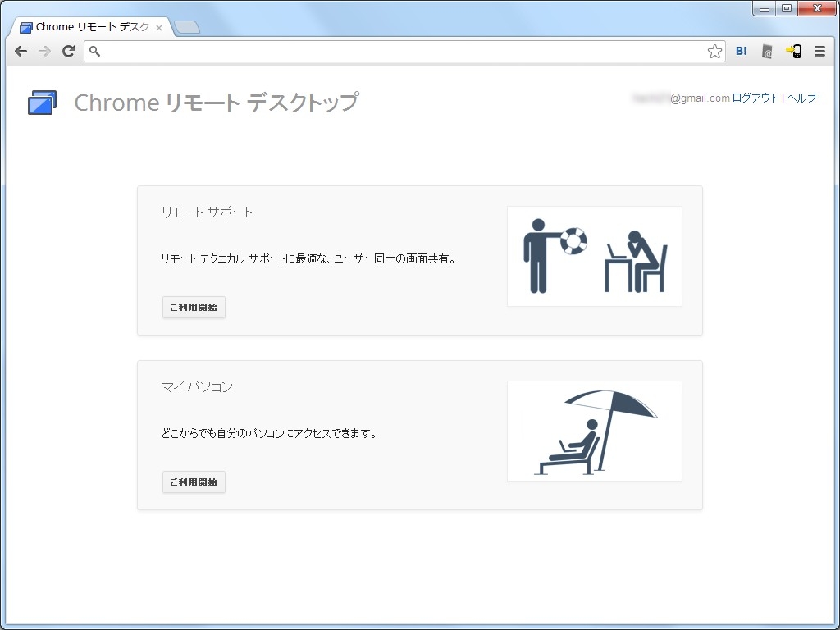Open a new tab with the blank tab button

pos(187,27)
